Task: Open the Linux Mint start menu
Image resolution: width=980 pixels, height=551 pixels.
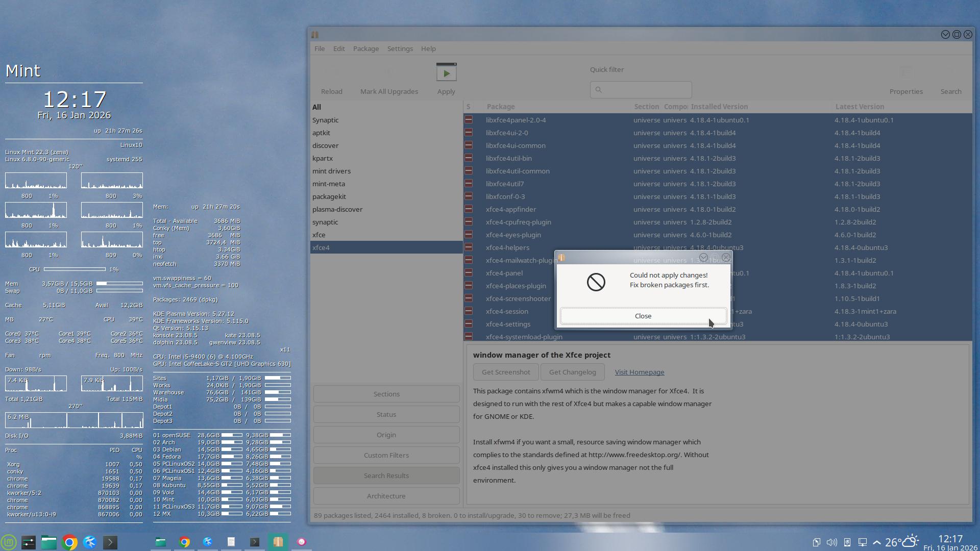Action: (x=9, y=542)
